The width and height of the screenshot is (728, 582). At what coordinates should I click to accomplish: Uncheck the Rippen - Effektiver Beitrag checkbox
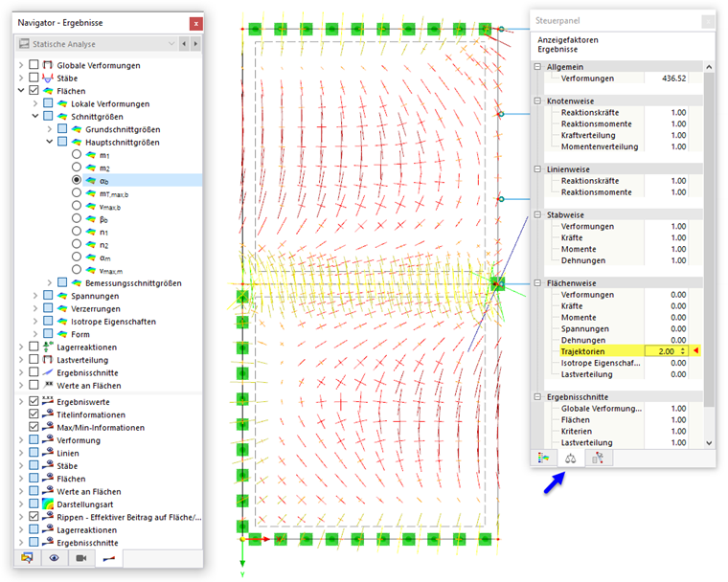coord(34,517)
